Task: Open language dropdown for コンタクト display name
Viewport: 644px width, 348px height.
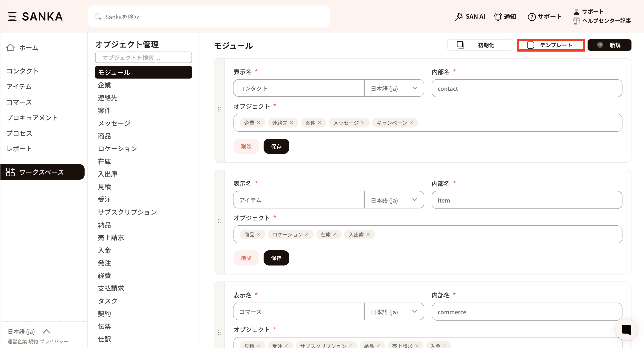Action: pyautogui.click(x=394, y=88)
